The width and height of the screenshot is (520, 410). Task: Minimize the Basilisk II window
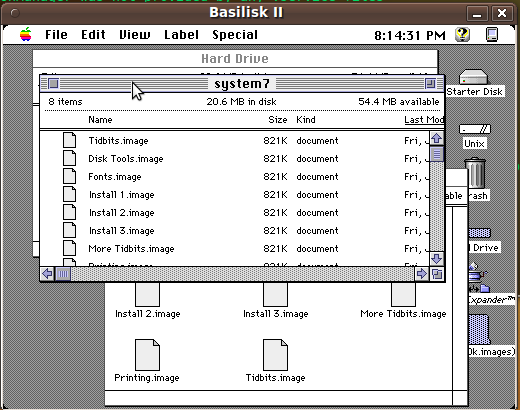pyautogui.click(x=477, y=14)
